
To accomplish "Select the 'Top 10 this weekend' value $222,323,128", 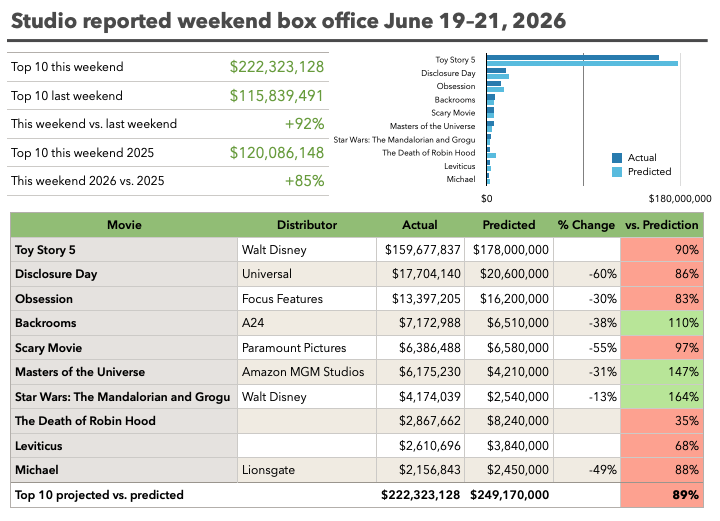I will 277,67.
